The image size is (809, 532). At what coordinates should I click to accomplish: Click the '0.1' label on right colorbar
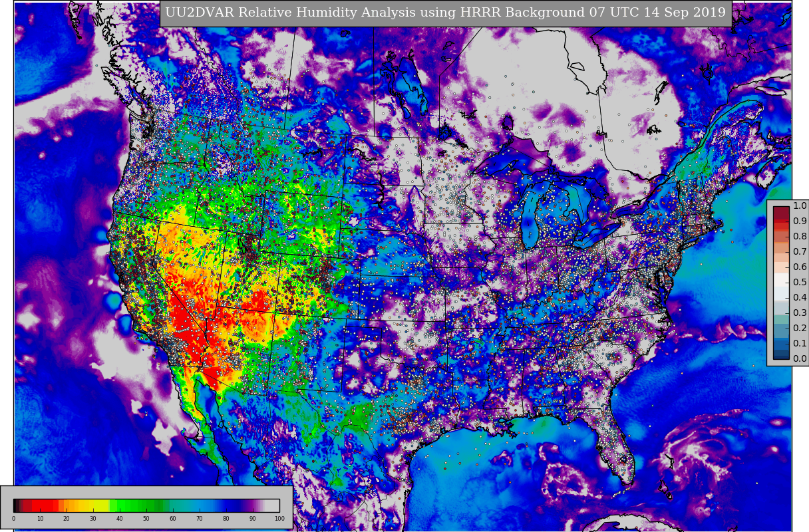(x=800, y=344)
